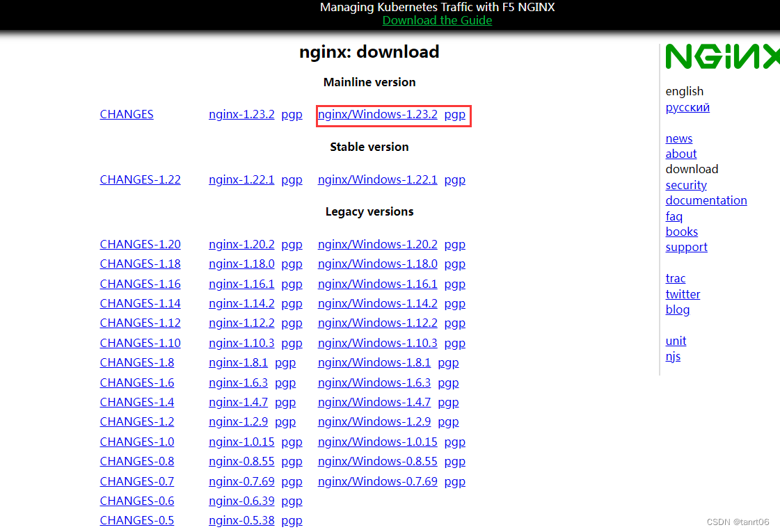Open CHANGES-1.4 link
This screenshot has height=532, width=780.
(x=137, y=402)
